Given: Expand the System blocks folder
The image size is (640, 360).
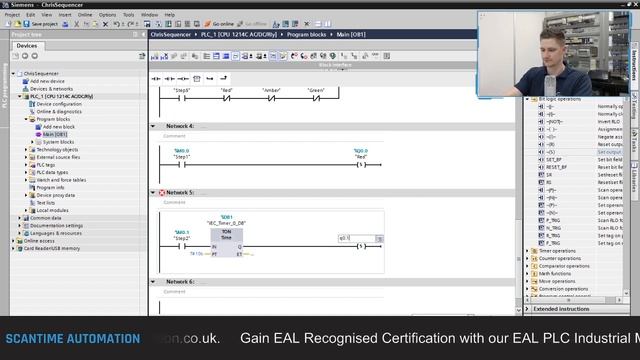Looking at the screenshot, I should 32,142.
